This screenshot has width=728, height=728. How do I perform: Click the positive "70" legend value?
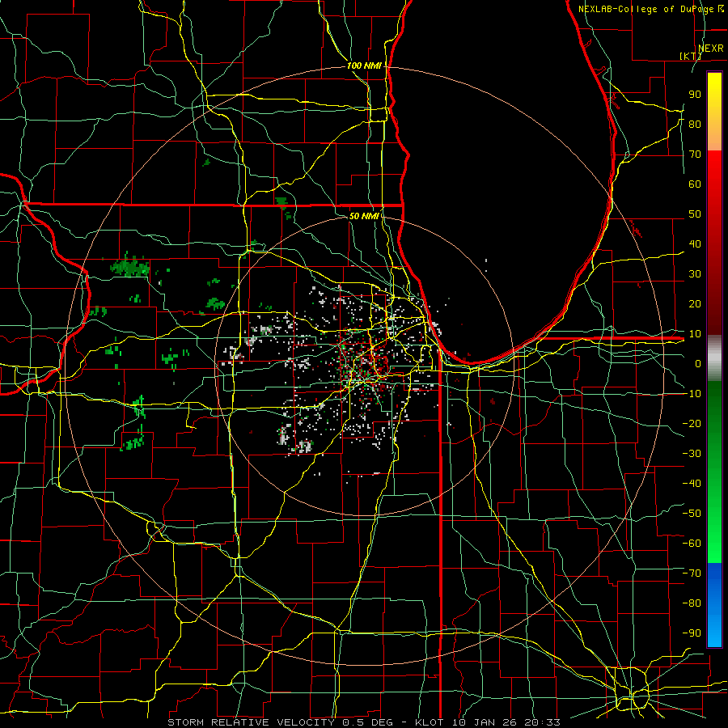[x=695, y=154]
